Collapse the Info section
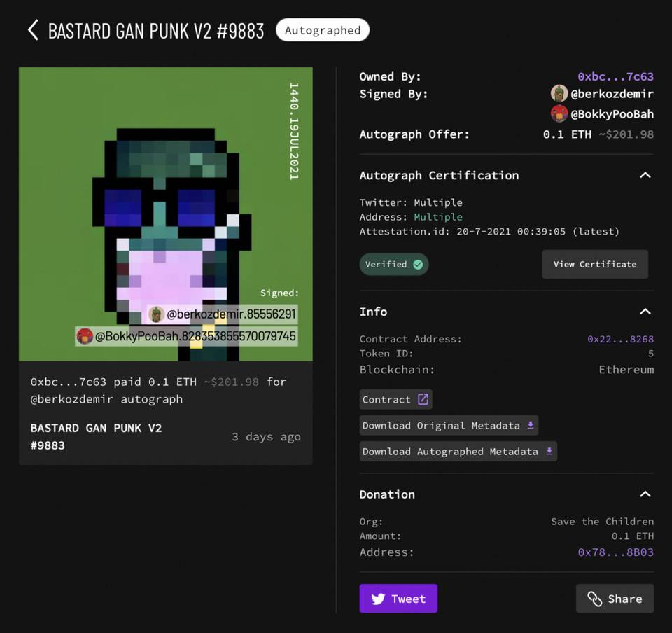The image size is (672, 633). 645,312
